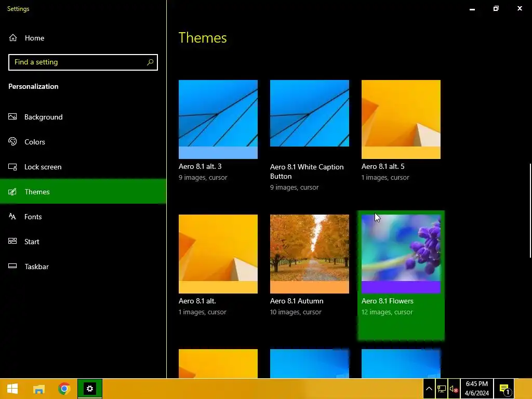Image resolution: width=532 pixels, height=399 pixels.
Task: Click the '12 images, cursor' description
Action: pos(387,312)
